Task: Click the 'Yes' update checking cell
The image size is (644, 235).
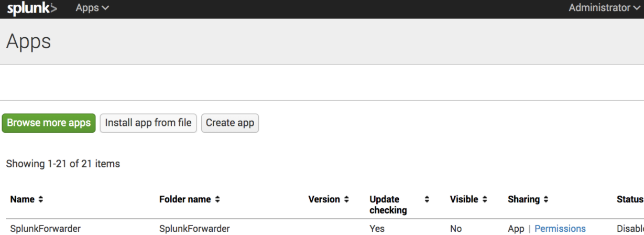Action: [x=377, y=229]
